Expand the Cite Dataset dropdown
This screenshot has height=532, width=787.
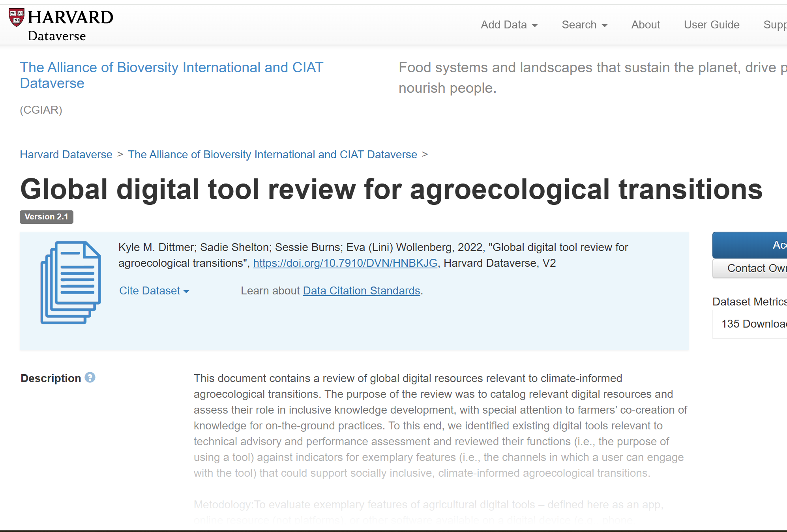[154, 291]
